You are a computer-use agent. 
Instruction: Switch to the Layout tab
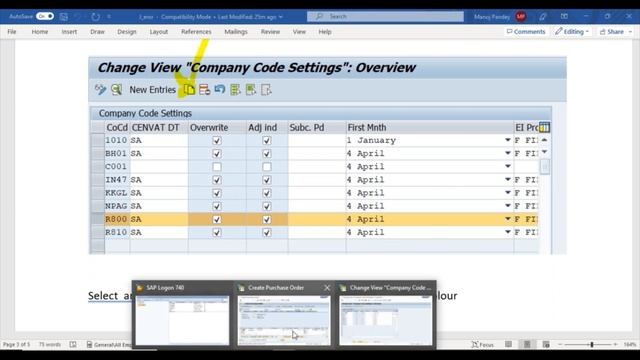158,31
